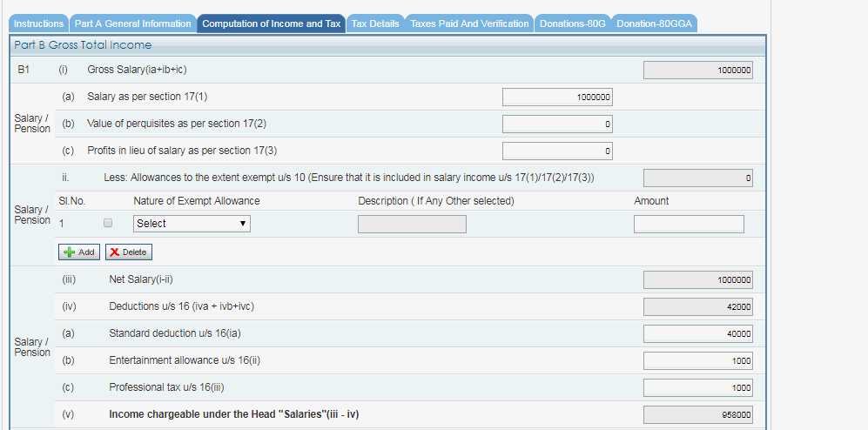The image size is (868, 430).
Task: Click Value of perquisites 17(2) field
Action: [557, 124]
